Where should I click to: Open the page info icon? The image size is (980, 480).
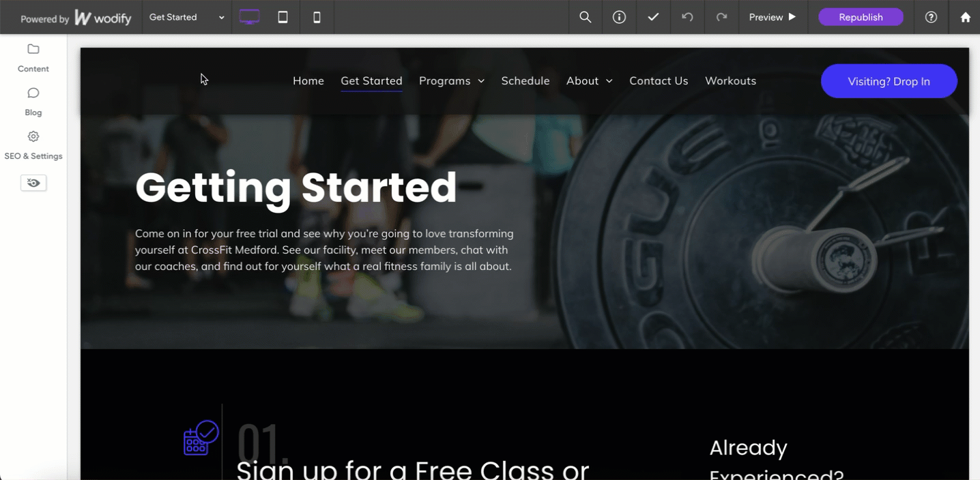[x=619, y=17]
